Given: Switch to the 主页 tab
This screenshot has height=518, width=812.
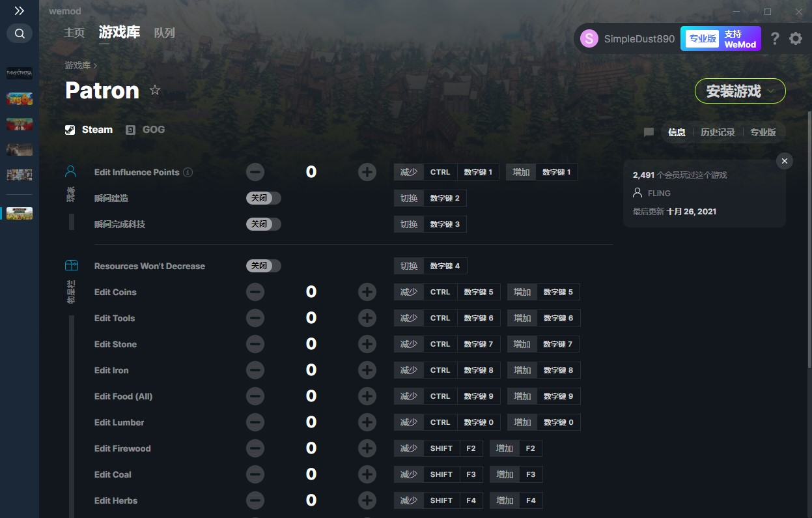Looking at the screenshot, I should coord(74,33).
